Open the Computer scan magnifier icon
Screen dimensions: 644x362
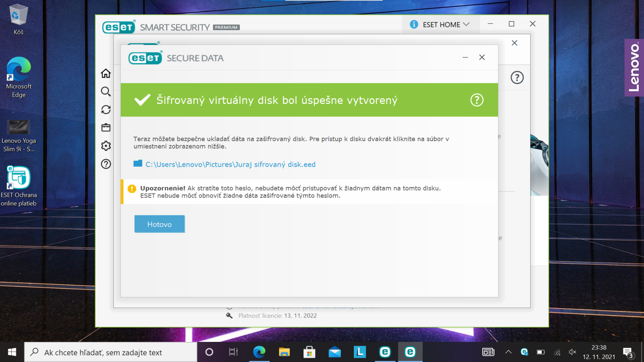coord(106,91)
